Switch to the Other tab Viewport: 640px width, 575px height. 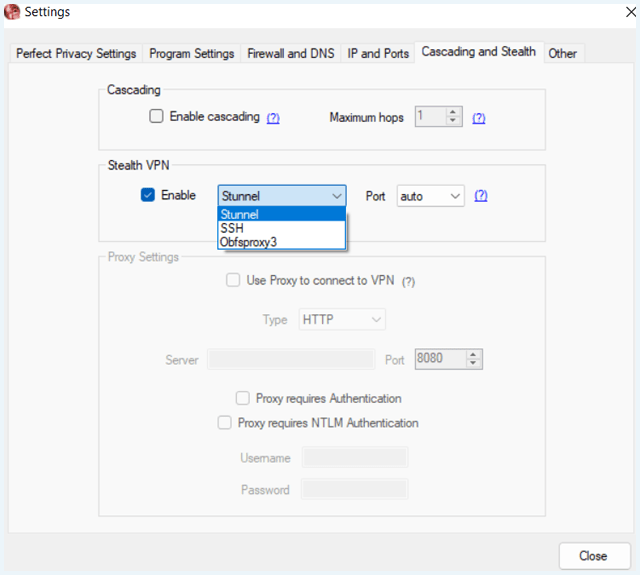(x=562, y=53)
